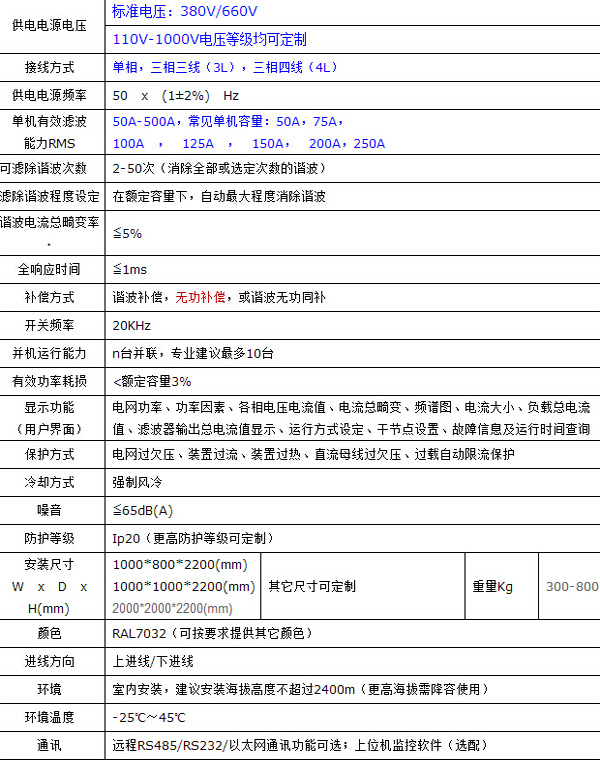Click the value '50 x (1±2%) Hz'

(x=176, y=96)
